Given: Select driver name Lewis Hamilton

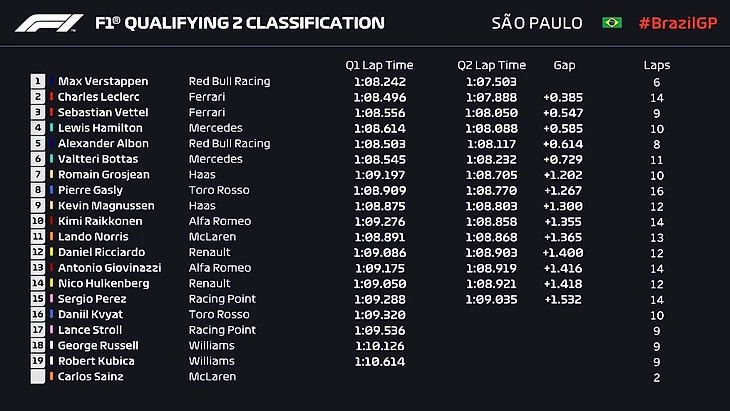Looking at the screenshot, I should 100,128.
